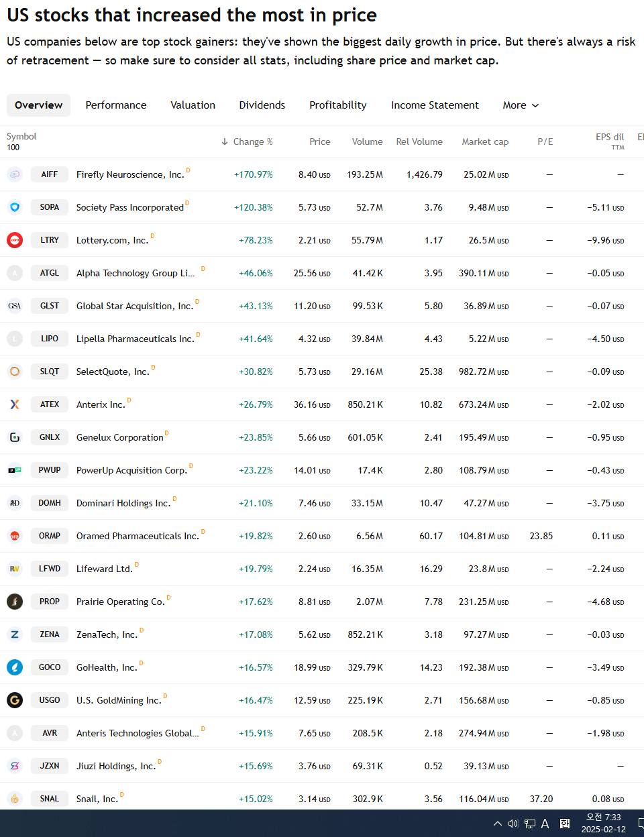This screenshot has height=837, width=644.
Task: Click the PowerUp Acquisition logo icon
Action: pyautogui.click(x=15, y=470)
